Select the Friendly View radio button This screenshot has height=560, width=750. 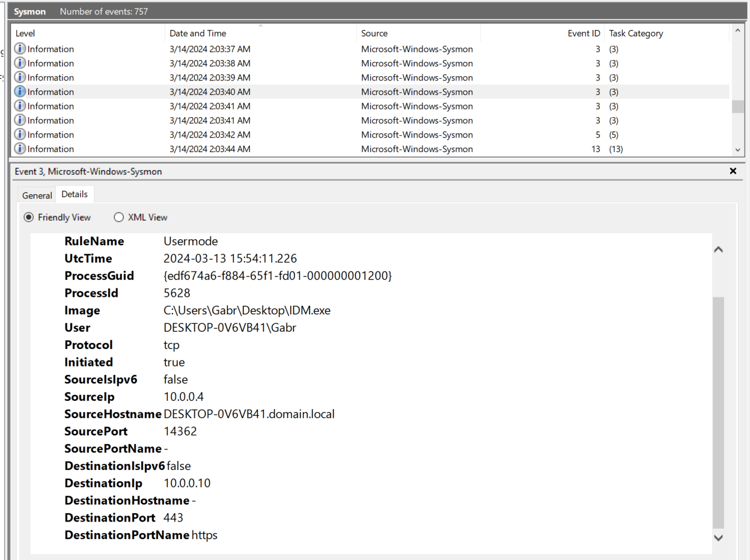[x=29, y=218]
